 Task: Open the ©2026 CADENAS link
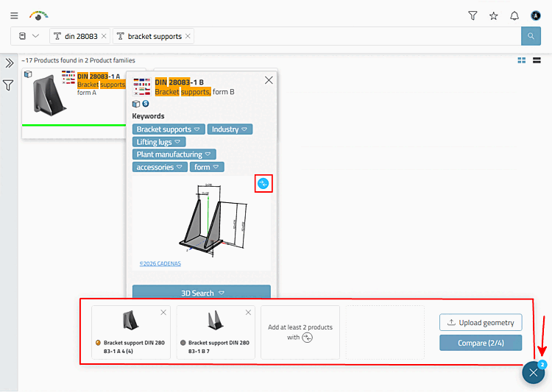160,263
